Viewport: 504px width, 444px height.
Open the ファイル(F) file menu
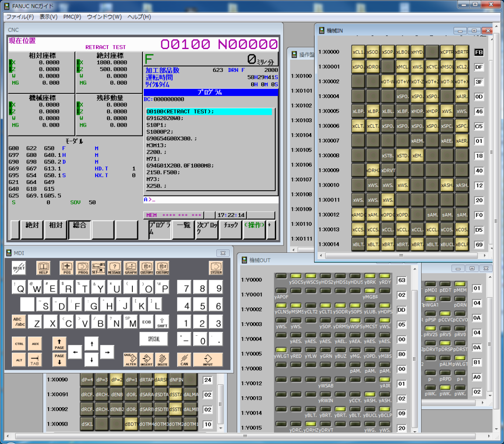tap(20, 17)
